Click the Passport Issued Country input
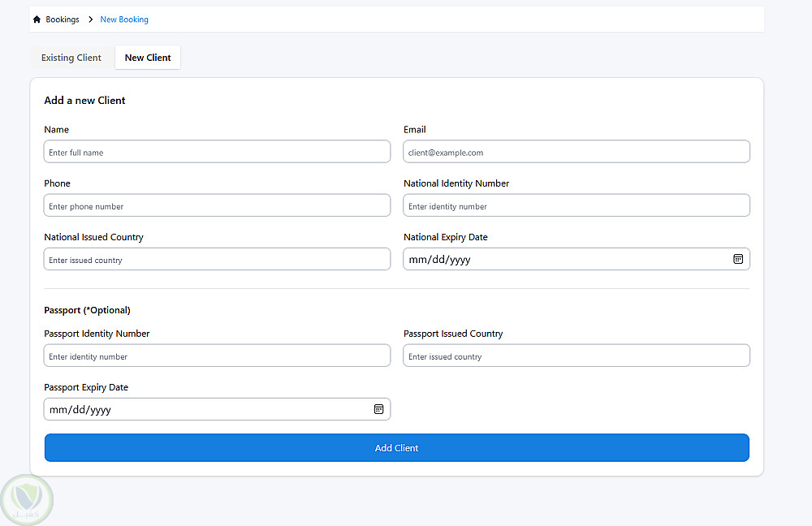This screenshot has width=812, height=526. (576, 356)
